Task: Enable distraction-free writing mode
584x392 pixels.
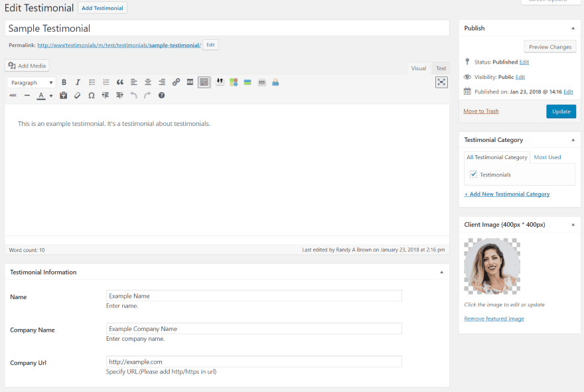Action: click(441, 82)
